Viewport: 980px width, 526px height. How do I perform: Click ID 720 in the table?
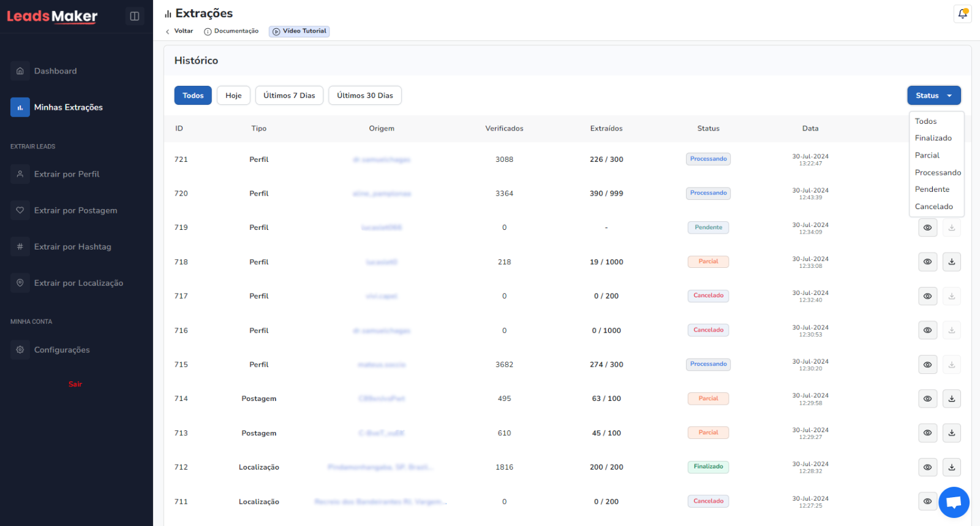tap(181, 194)
